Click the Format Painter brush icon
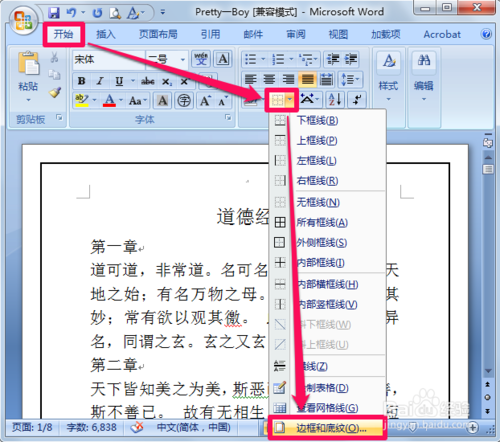The height and width of the screenshot is (442, 500). pyautogui.click(x=55, y=92)
